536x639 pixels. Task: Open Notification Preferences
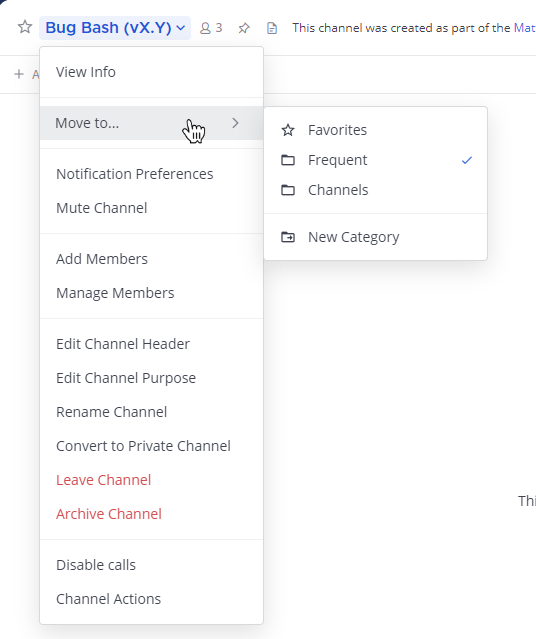tap(152, 174)
